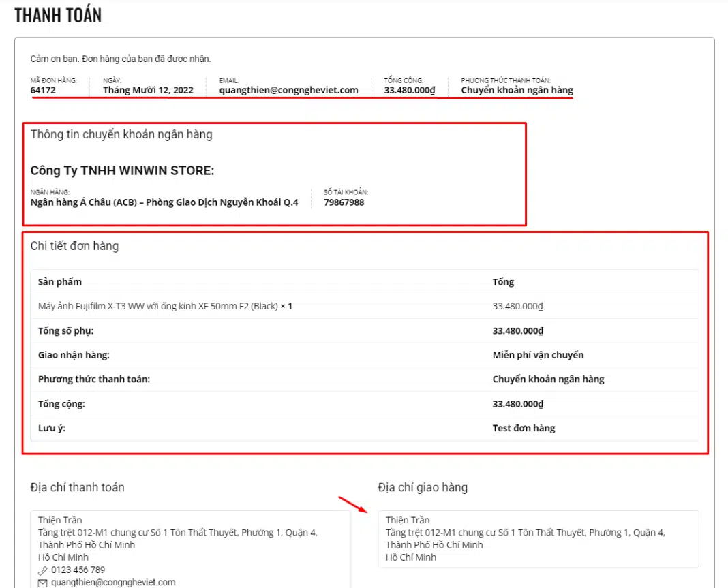Select the order number 64172
This screenshot has width=728, height=588.
[43, 90]
